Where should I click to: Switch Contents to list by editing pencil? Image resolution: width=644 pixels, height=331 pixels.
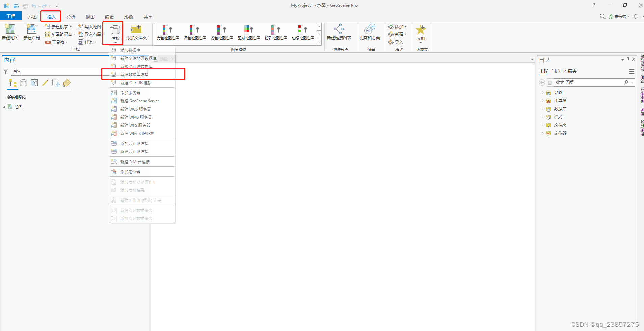coord(45,83)
